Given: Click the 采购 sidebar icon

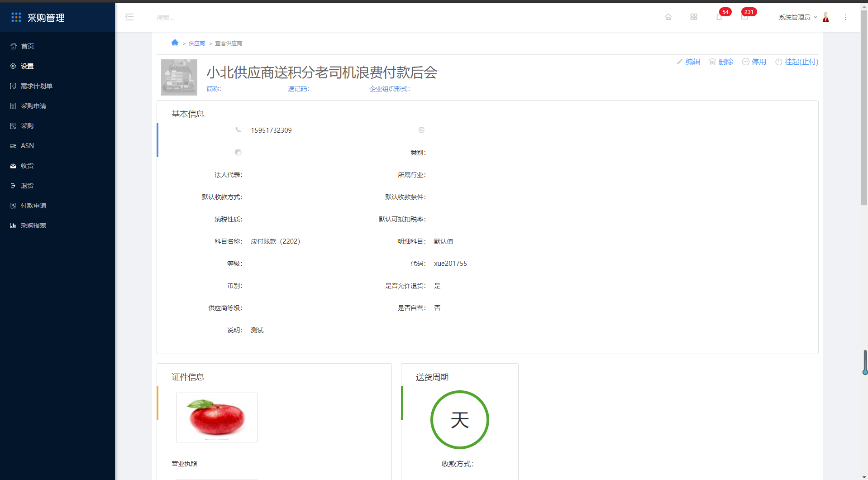Looking at the screenshot, I should point(13,126).
